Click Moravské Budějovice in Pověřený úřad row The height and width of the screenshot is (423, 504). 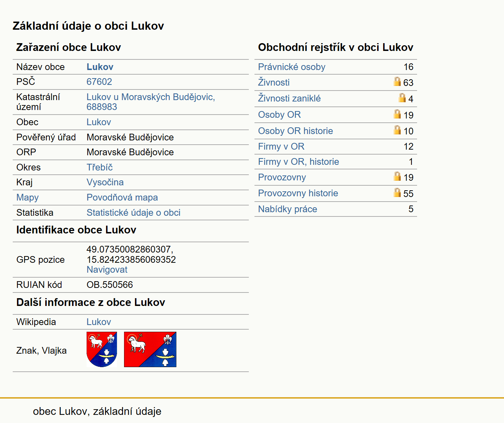coord(130,137)
